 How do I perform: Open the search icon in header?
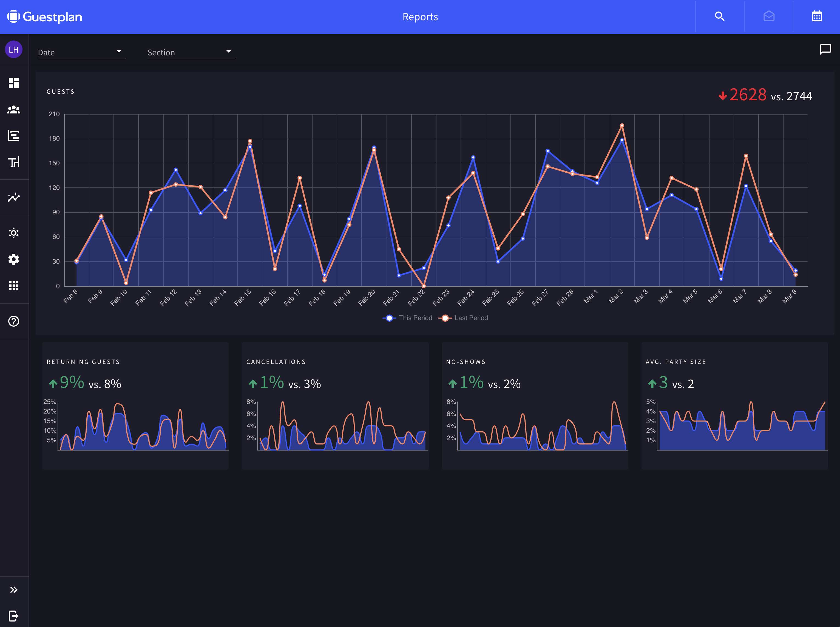pos(719,17)
